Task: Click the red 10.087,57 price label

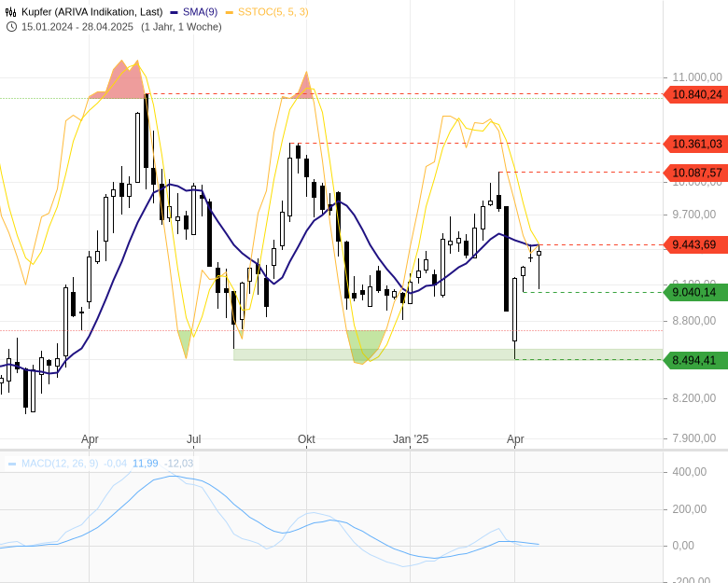Action: pos(695,173)
